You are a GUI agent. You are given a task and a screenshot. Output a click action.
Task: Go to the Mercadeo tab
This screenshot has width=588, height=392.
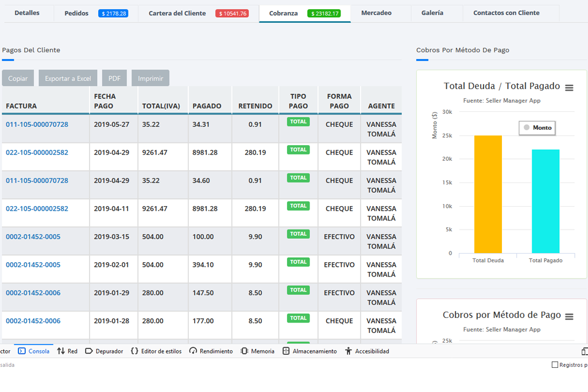click(x=376, y=13)
